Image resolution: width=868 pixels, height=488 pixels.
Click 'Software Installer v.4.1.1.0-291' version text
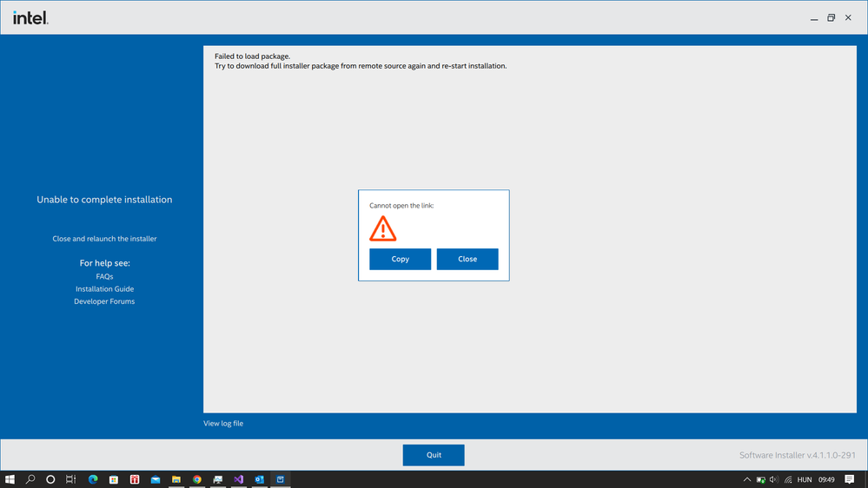(797, 455)
